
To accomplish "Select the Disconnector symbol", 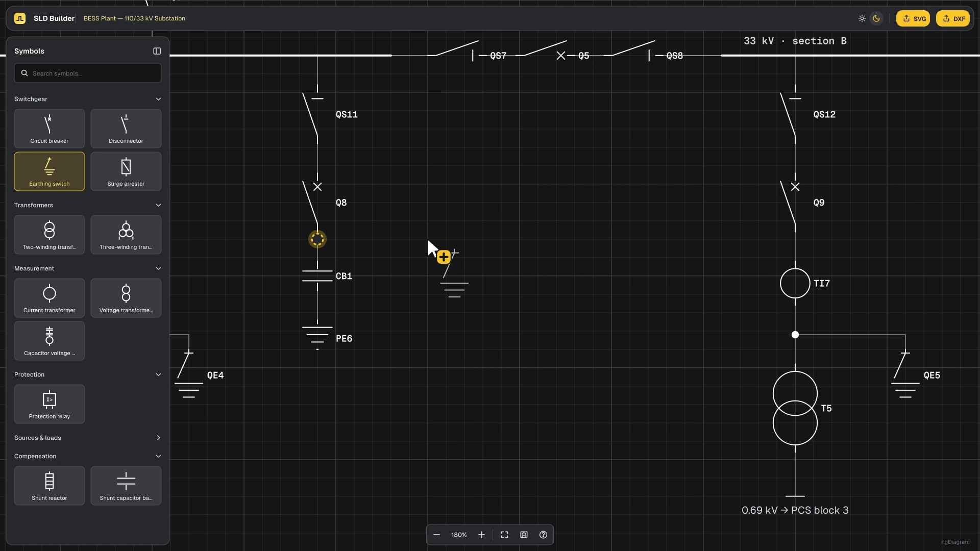I will [126, 129].
